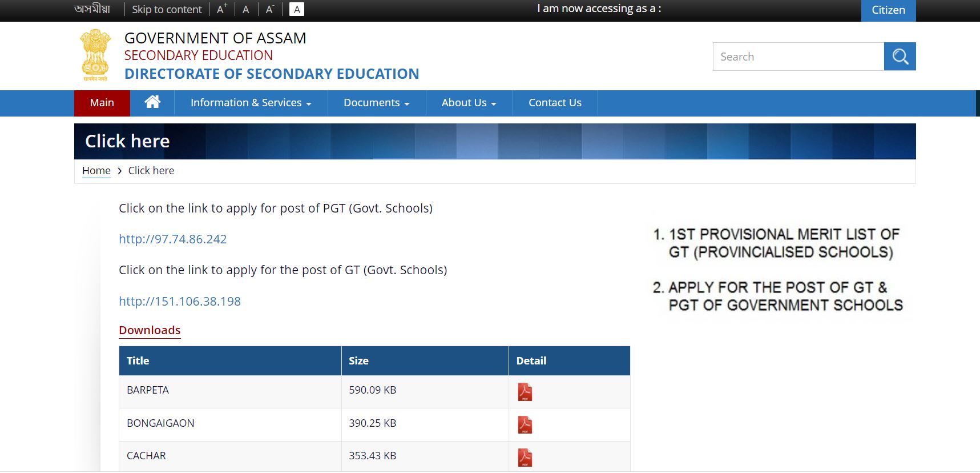Click Home breadcrumb link
The height and width of the screenshot is (473, 980).
[96, 171]
